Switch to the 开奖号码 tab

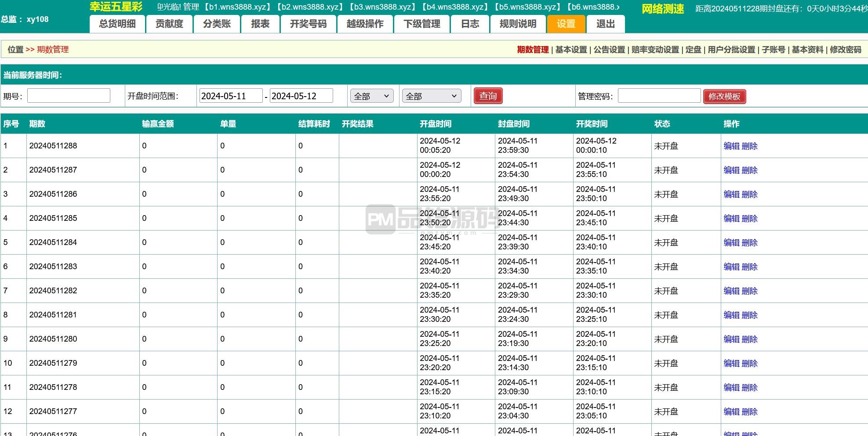coord(308,24)
